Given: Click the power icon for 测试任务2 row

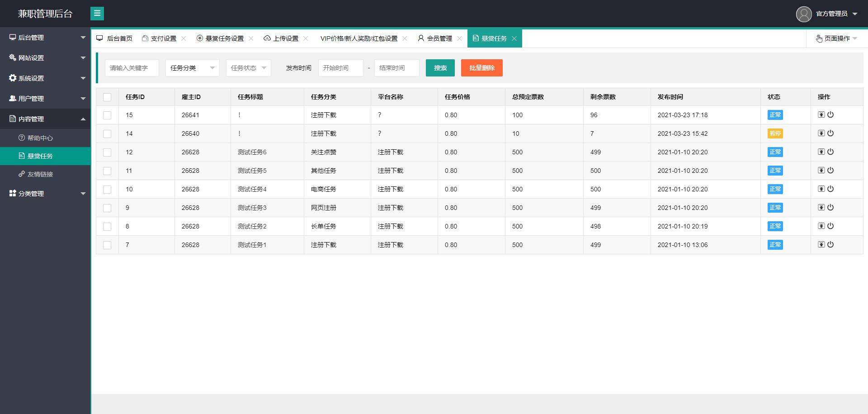Looking at the screenshot, I should [x=830, y=226].
